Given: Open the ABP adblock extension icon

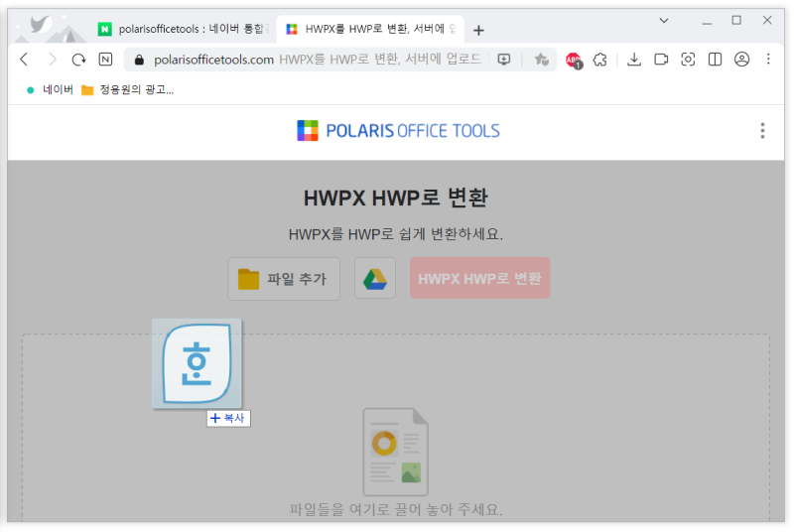Looking at the screenshot, I should tap(574, 61).
